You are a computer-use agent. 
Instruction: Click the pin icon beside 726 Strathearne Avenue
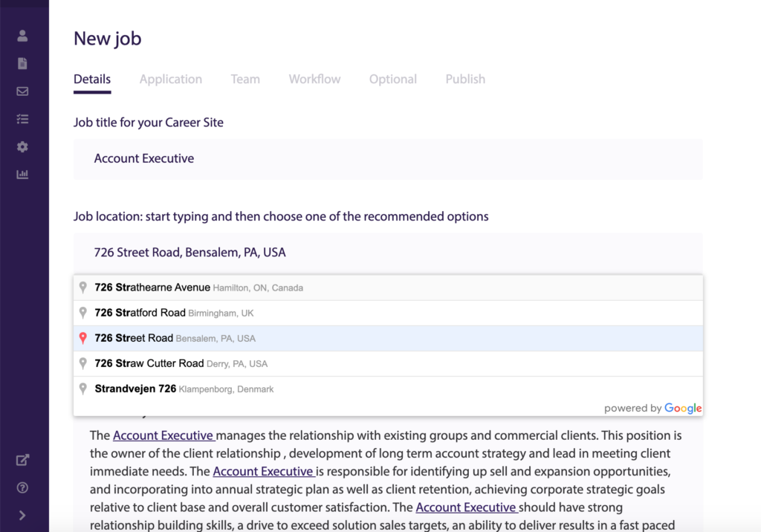point(83,288)
